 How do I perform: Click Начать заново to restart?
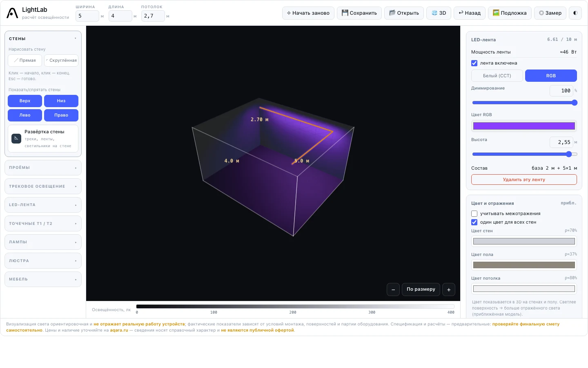coord(308,13)
